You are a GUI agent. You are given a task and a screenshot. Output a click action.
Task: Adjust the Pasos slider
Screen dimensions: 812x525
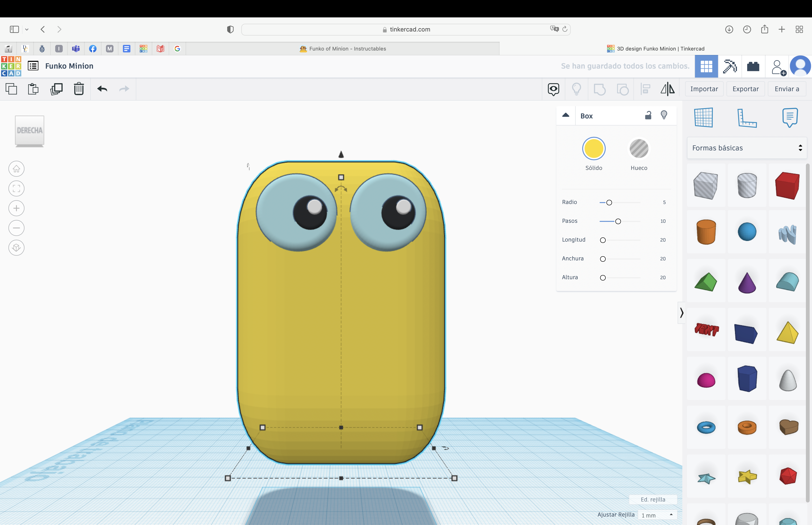click(618, 221)
